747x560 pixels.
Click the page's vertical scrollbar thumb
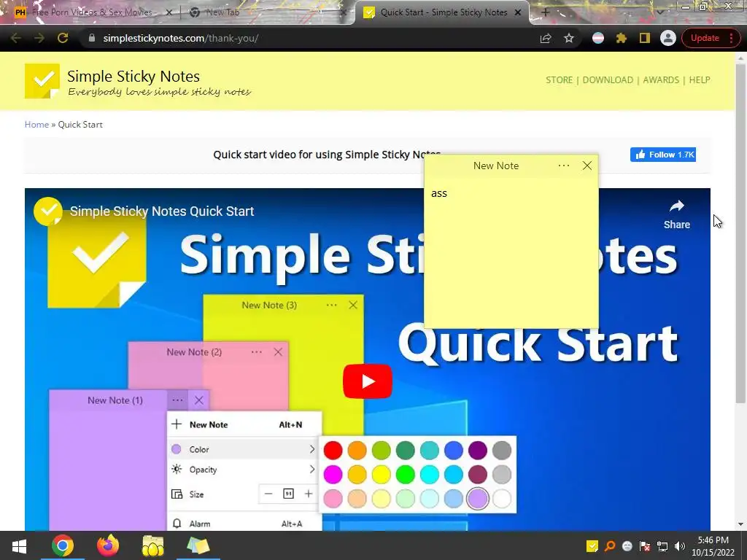click(740, 233)
